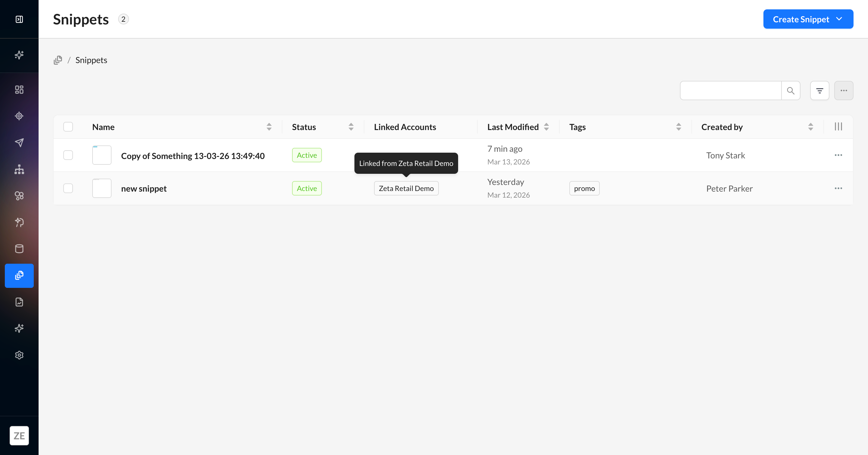
Task: Open the hierarchy org-chart sidebar icon
Action: click(x=19, y=169)
